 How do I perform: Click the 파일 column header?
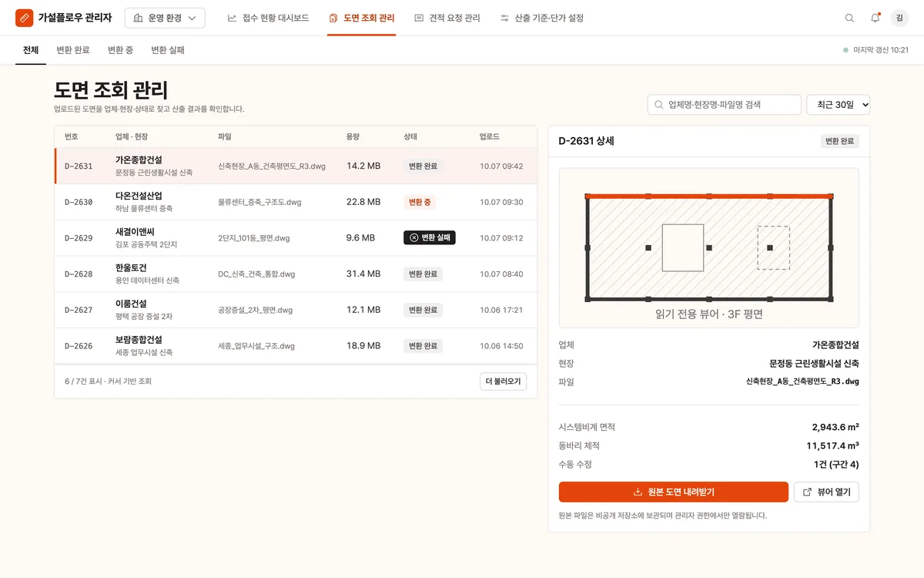(225, 136)
